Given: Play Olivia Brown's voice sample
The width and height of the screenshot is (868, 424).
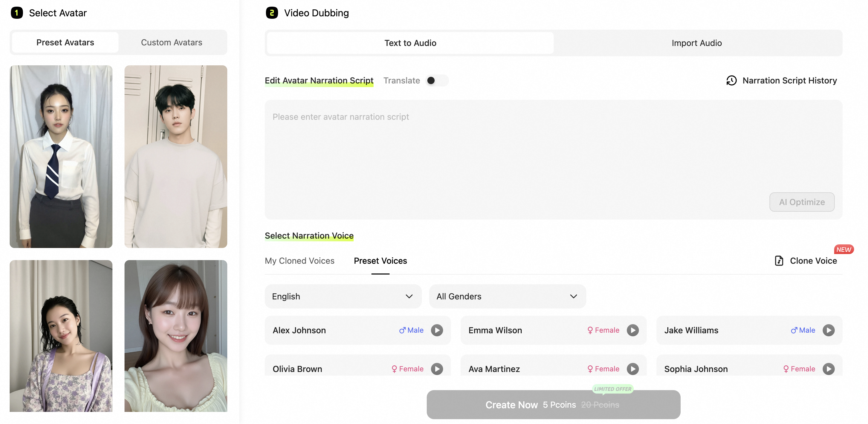Looking at the screenshot, I should coord(437,369).
